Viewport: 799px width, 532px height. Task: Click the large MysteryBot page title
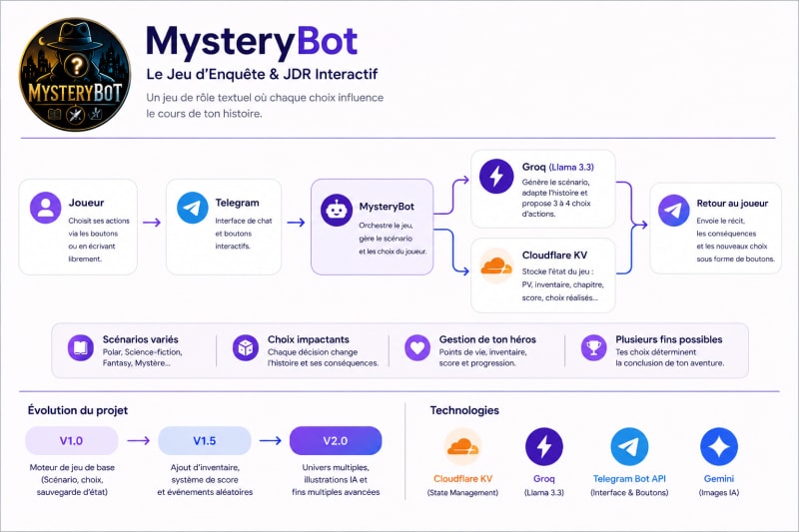pyautogui.click(x=252, y=42)
